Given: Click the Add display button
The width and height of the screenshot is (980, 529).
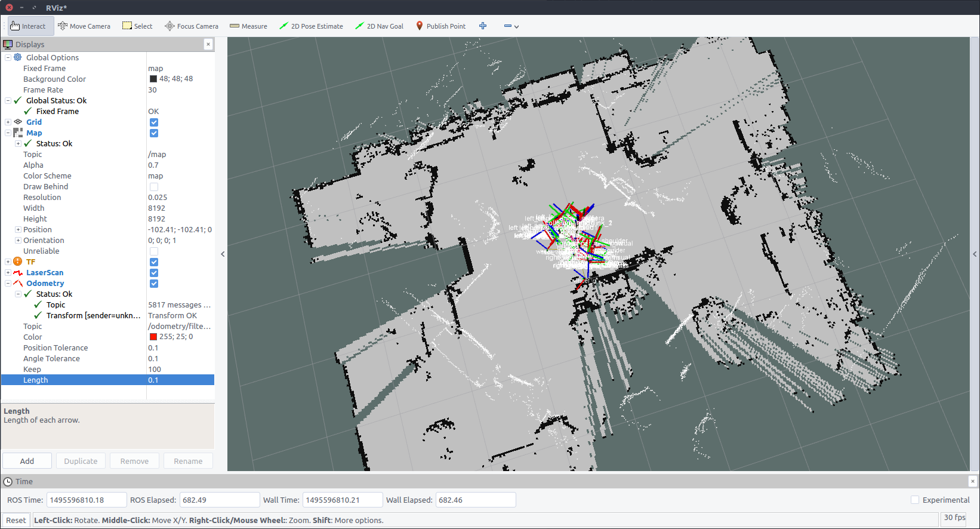Looking at the screenshot, I should 27,461.
